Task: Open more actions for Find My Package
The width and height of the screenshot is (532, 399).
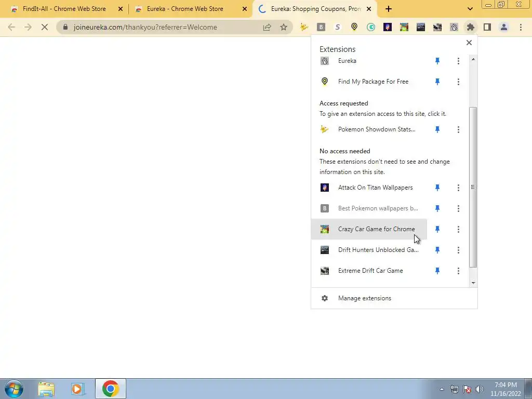Action: coord(458,82)
